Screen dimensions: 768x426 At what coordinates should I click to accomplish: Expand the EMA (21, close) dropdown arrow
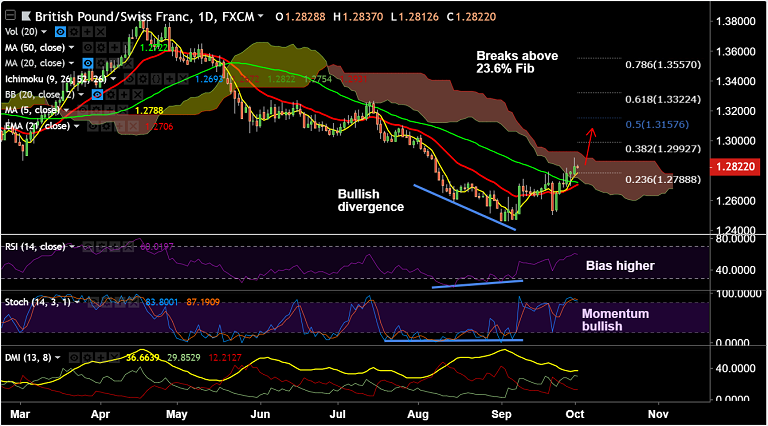(x=76, y=126)
